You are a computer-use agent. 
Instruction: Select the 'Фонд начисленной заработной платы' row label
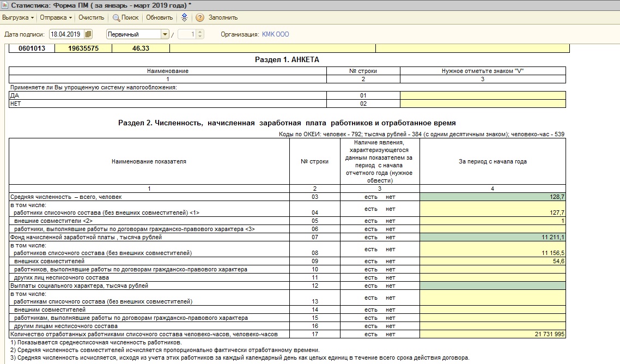coord(86,238)
